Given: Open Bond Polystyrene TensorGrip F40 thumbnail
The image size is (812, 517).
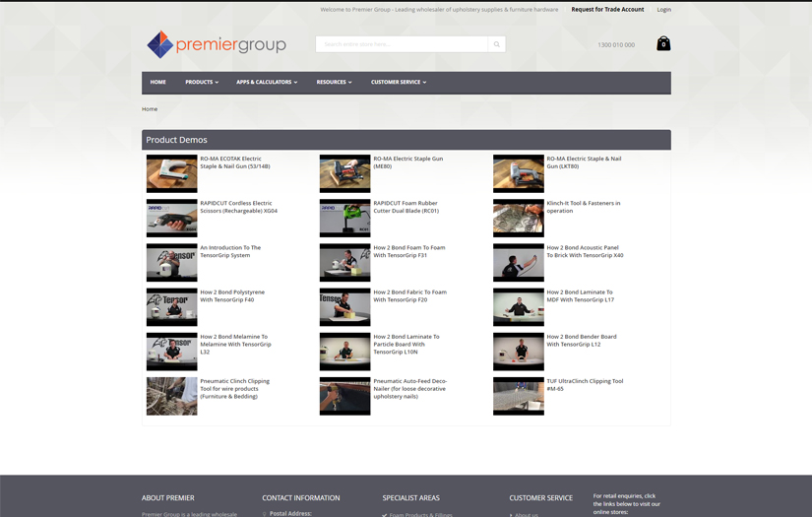Looking at the screenshot, I should pos(172,307).
